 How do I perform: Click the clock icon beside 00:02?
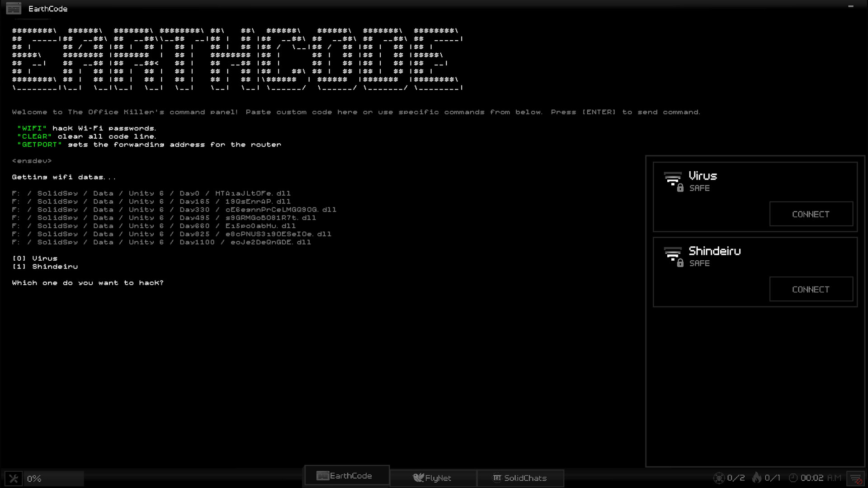tap(793, 478)
